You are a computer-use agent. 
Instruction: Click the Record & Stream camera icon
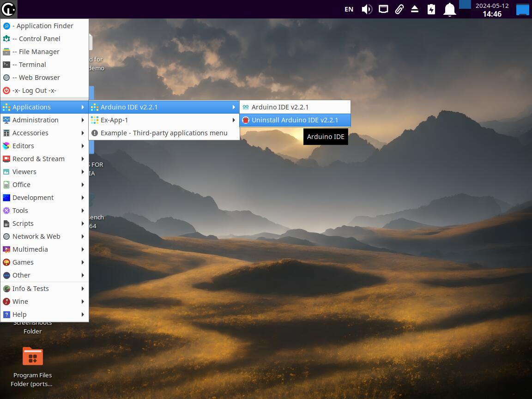pyautogui.click(x=6, y=159)
